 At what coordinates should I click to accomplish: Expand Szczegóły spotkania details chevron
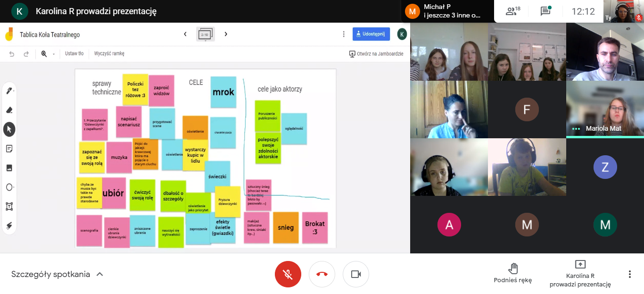[99, 274]
